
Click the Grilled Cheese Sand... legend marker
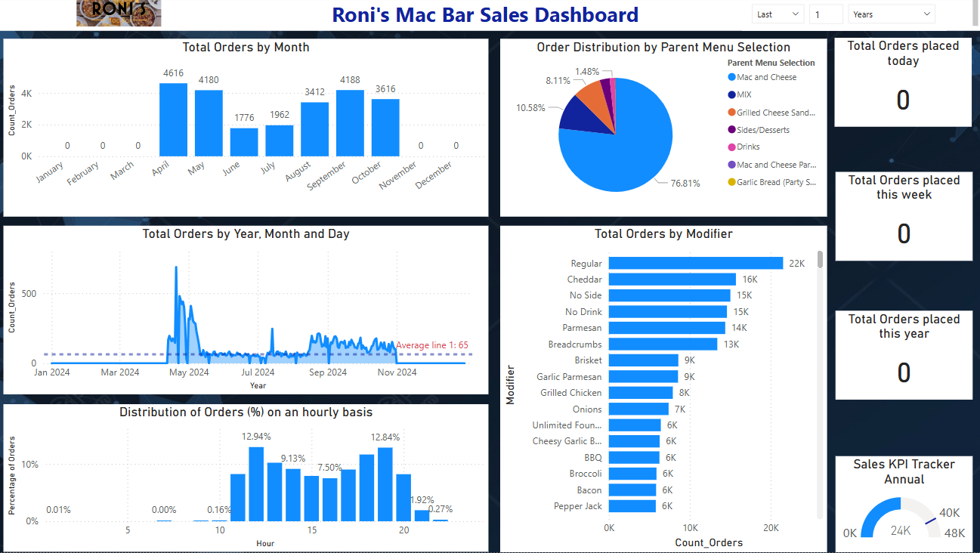(731, 113)
